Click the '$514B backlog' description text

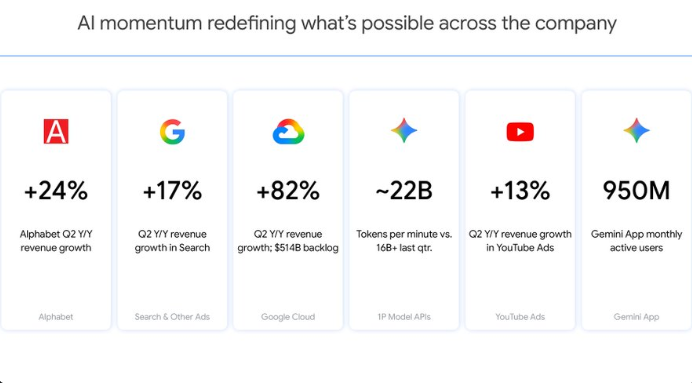(x=306, y=248)
